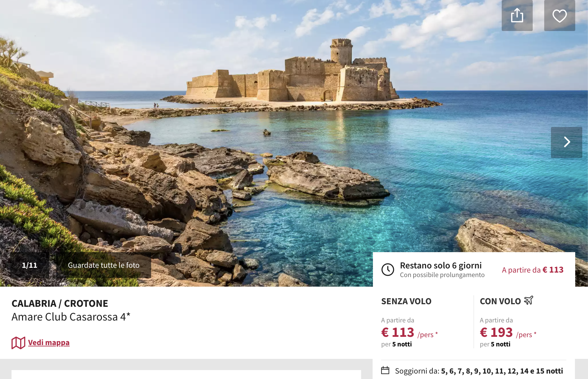Add the offer to favorites with the heart icon

[560, 15]
